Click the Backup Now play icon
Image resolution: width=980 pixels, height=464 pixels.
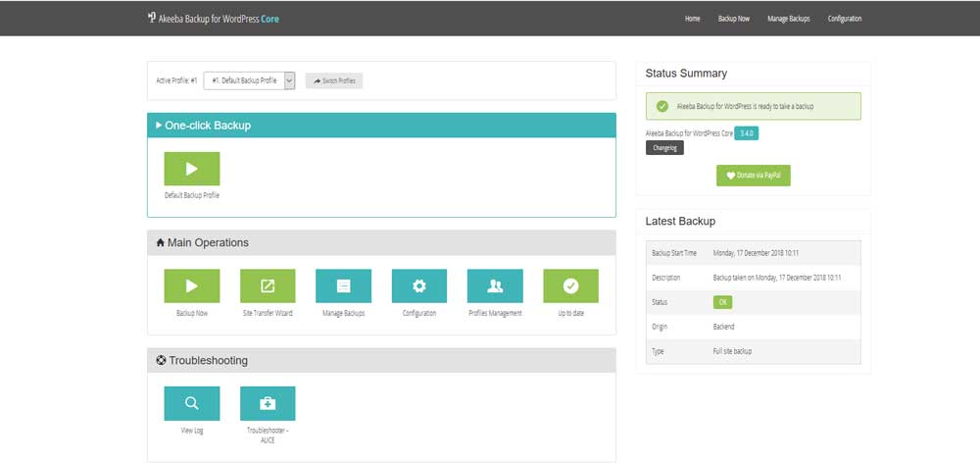pyautogui.click(x=192, y=285)
